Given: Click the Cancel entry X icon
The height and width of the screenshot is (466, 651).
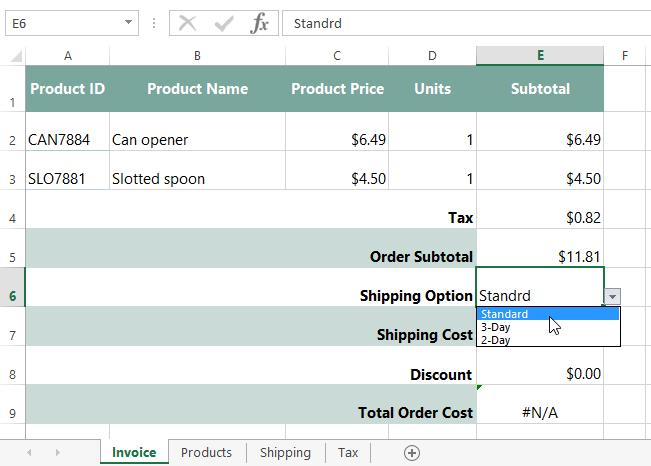Looking at the screenshot, I should (x=187, y=23).
